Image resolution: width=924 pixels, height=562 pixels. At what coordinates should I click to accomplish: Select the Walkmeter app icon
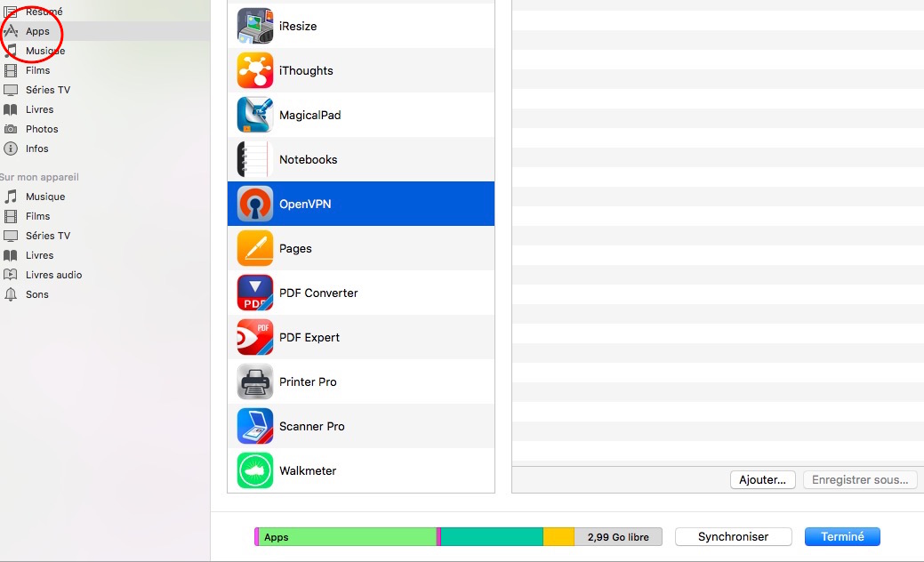coord(255,470)
